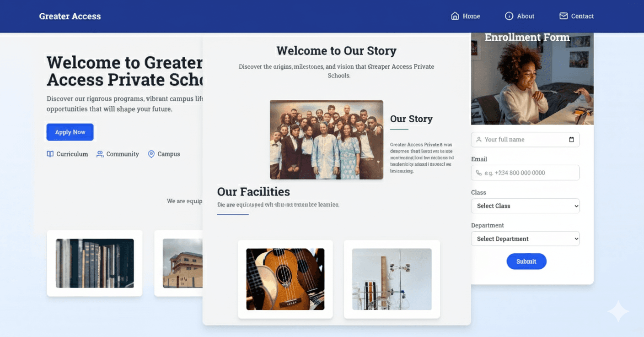The height and width of the screenshot is (337, 644).
Task: Click the library books card image
Action: pyautogui.click(x=95, y=263)
